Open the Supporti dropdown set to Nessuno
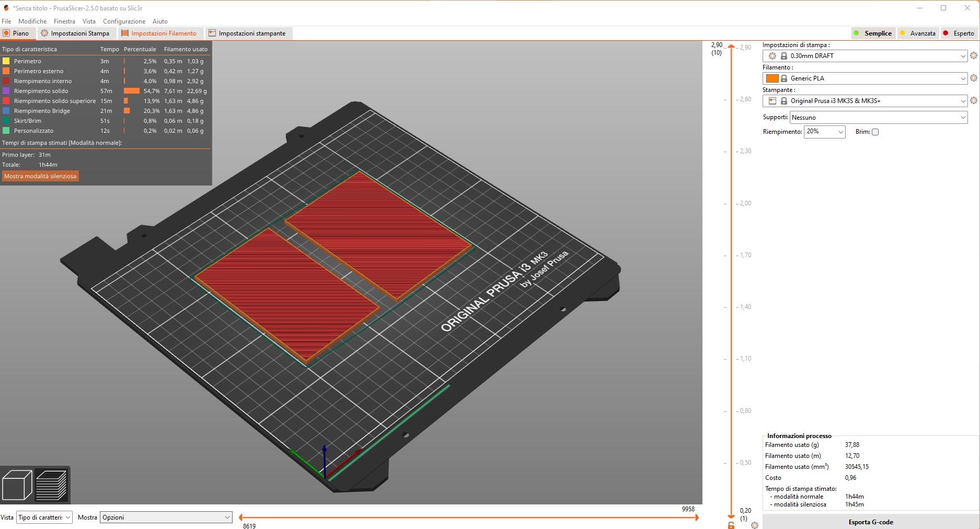 (x=879, y=118)
